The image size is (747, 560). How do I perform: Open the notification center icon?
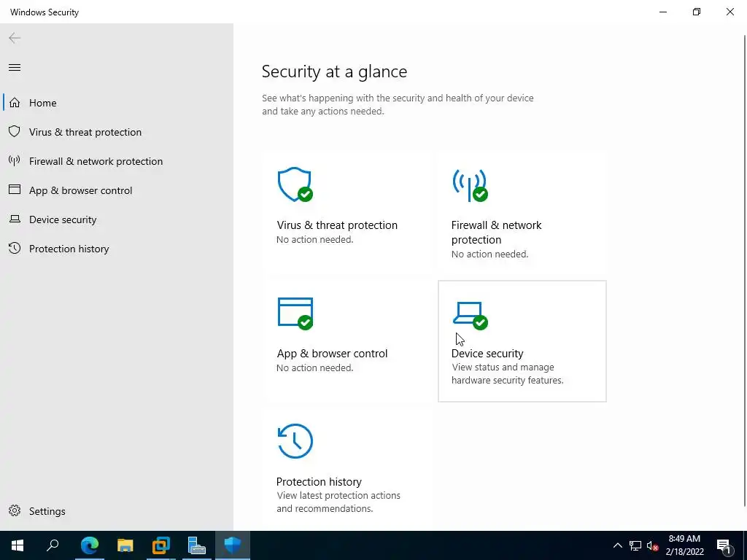724,545
